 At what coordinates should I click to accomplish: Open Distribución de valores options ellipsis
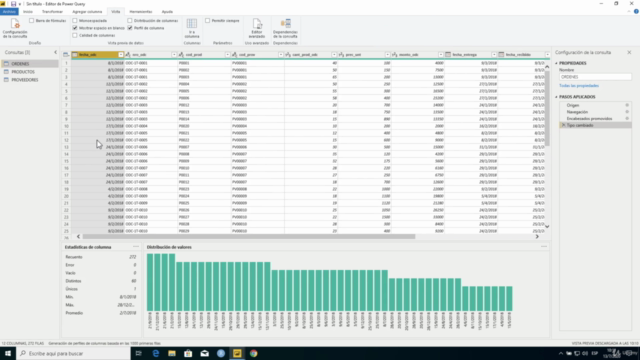click(544, 247)
